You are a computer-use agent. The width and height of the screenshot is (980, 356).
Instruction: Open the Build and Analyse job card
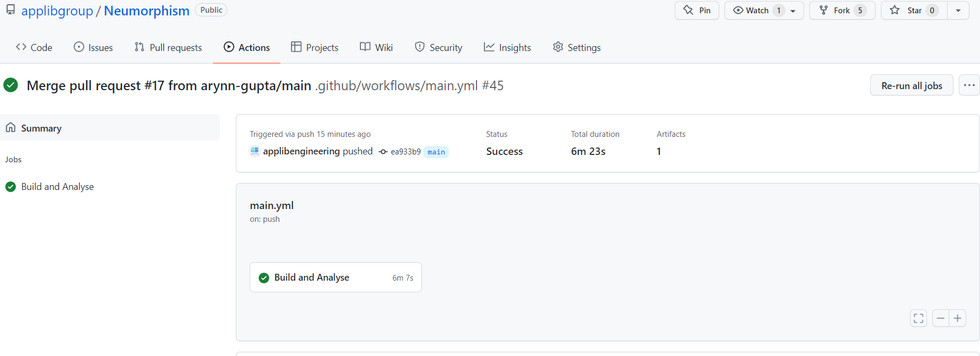click(336, 277)
